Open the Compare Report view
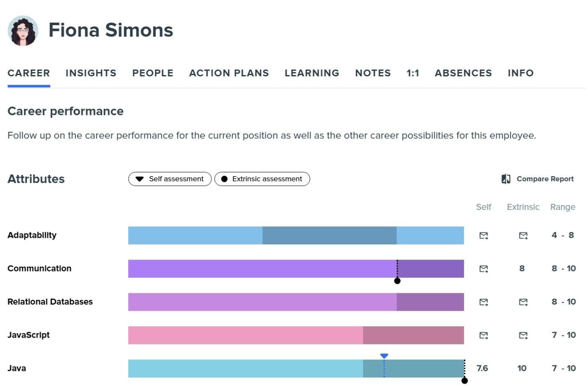This screenshot has width=588, height=388. click(538, 179)
